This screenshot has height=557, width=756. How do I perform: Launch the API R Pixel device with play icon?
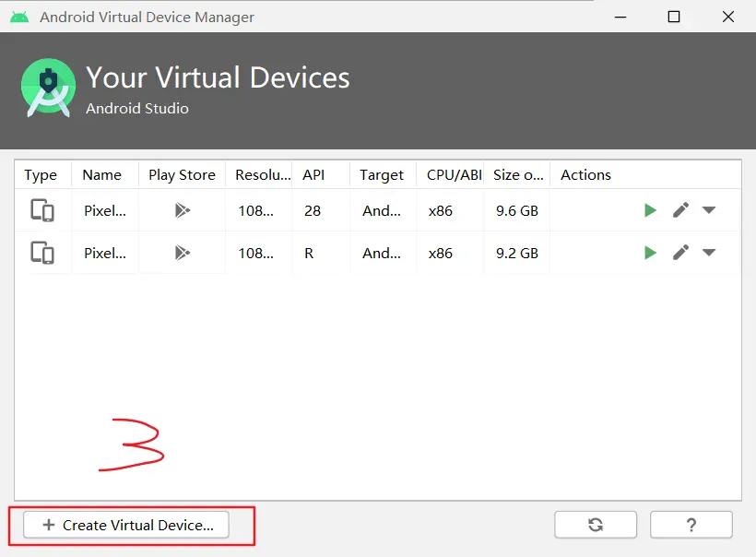pos(650,253)
